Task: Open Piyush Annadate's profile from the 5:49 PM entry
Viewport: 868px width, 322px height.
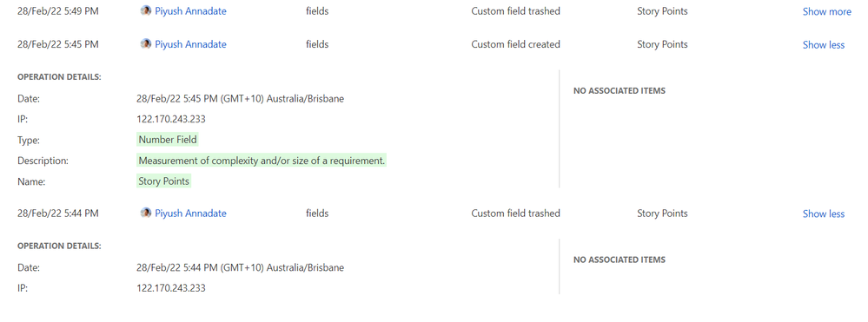Action: click(x=190, y=11)
